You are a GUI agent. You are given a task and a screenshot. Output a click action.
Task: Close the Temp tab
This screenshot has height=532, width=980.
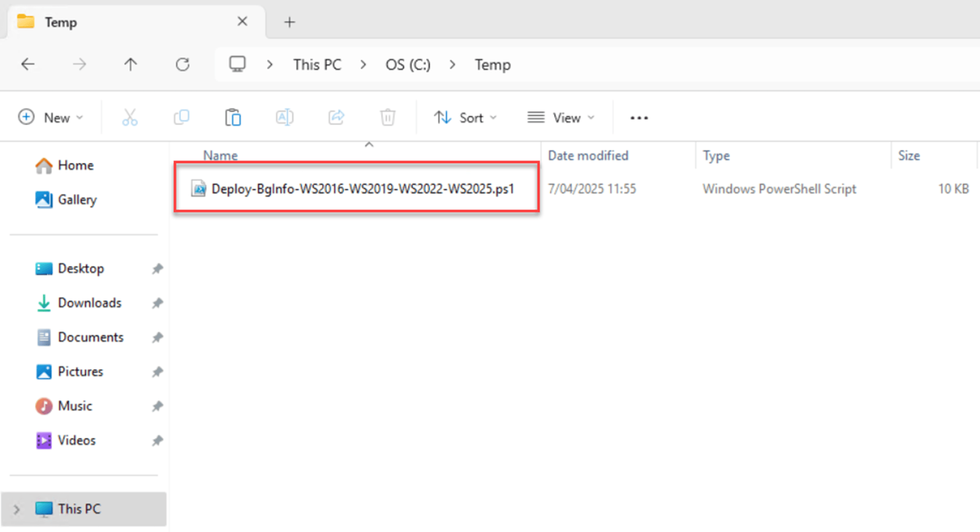click(243, 21)
